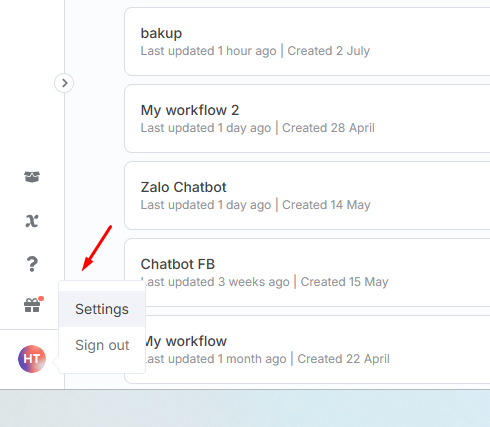Click the HT user avatar
Screen dimensions: 490x427
[32, 359]
